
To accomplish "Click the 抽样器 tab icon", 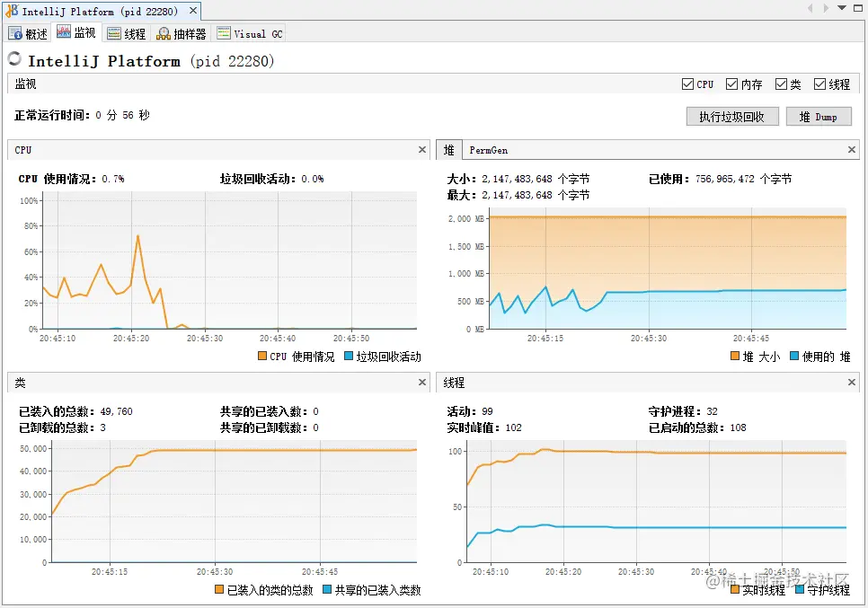I will (164, 34).
